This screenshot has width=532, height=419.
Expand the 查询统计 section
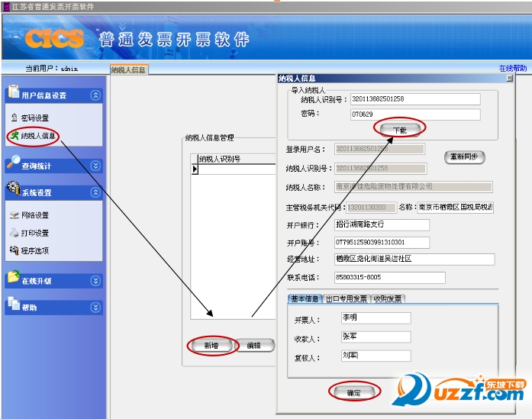(x=95, y=166)
